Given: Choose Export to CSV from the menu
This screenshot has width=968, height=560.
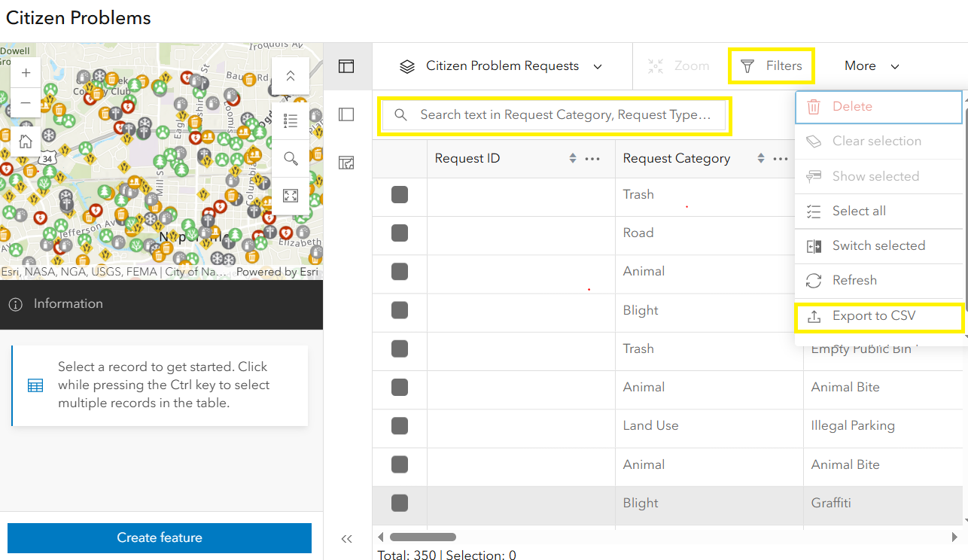Looking at the screenshot, I should [x=873, y=316].
